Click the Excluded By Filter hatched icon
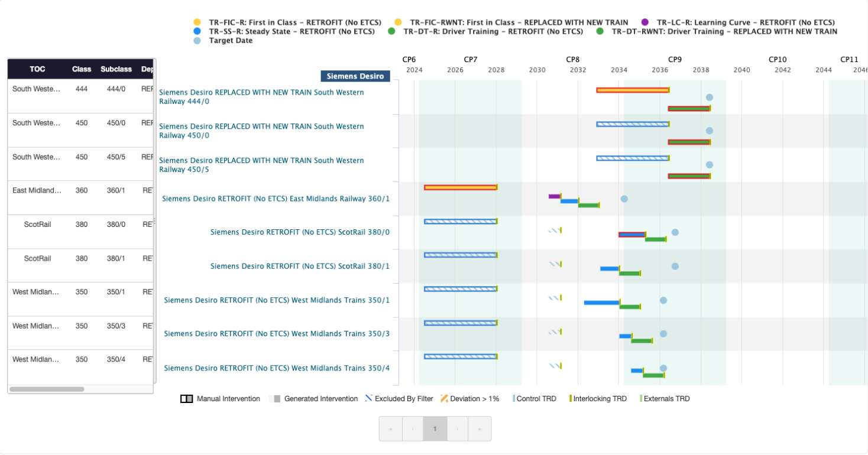868x455 pixels. 368,399
